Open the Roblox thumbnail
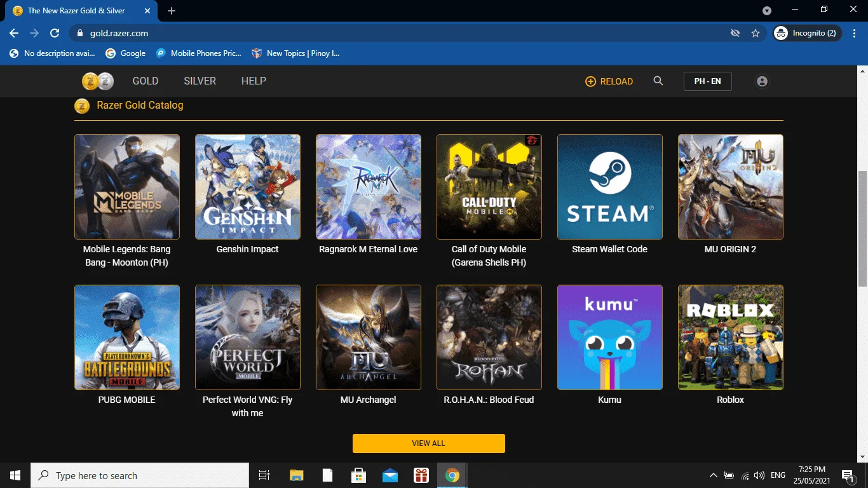Screen dimensions: 868x488 point(731,337)
